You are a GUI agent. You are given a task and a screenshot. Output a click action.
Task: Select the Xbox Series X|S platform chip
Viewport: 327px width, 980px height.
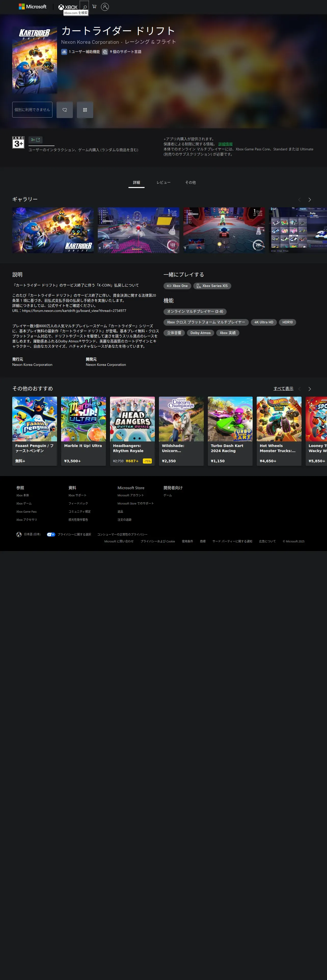tap(212, 286)
